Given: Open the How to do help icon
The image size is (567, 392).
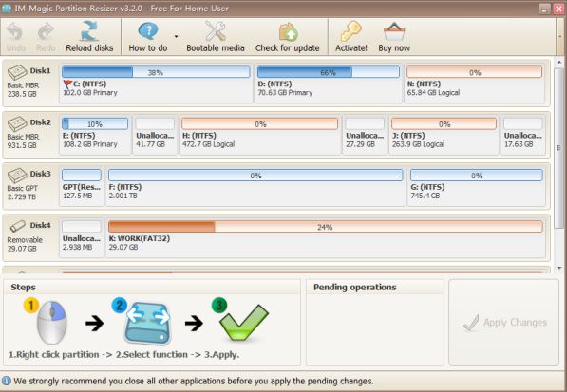Looking at the screenshot, I should [x=148, y=31].
